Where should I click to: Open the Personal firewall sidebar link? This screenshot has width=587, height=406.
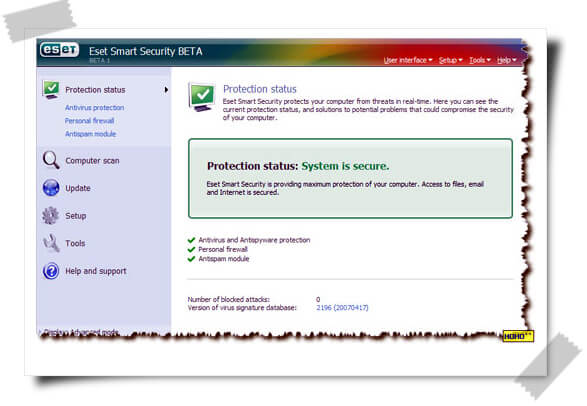tap(89, 121)
